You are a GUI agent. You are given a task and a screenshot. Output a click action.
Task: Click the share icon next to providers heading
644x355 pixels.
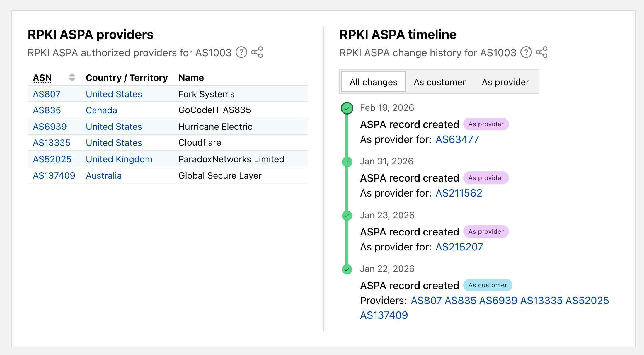pyautogui.click(x=257, y=53)
